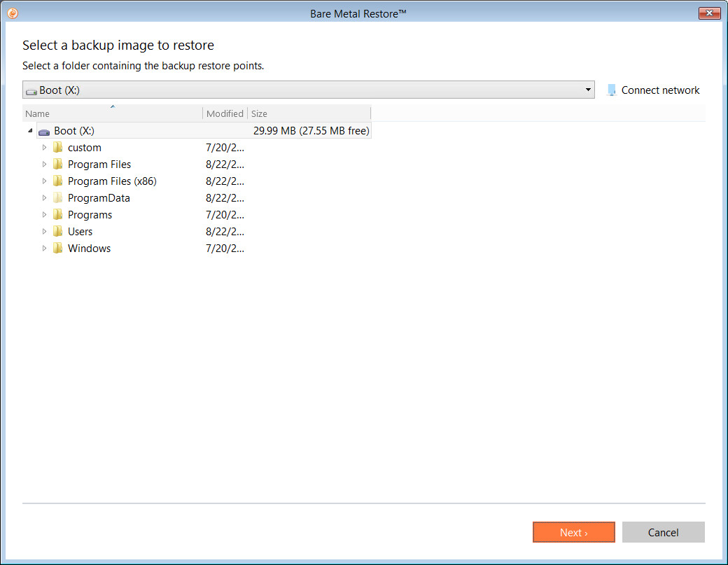Click the Windows folder icon
The image size is (728, 565).
pos(58,249)
